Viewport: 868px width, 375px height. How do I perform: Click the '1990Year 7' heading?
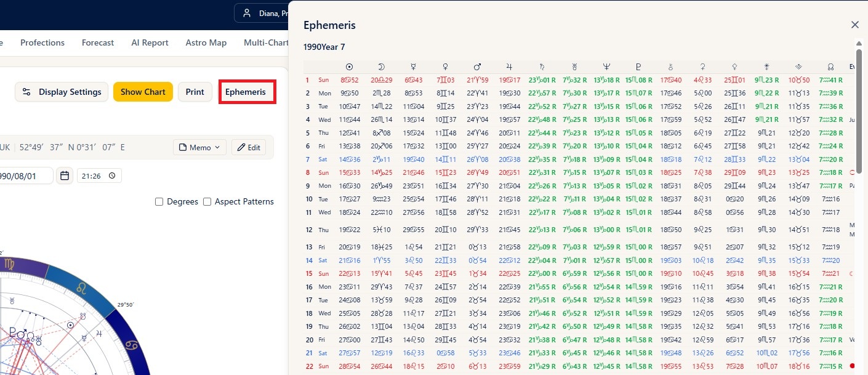pyautogui.click(x=324, y=47)
